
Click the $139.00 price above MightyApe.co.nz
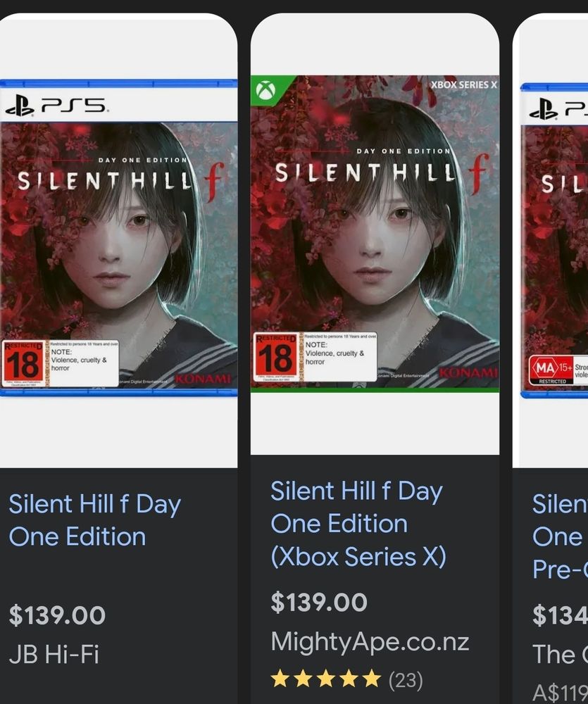pyautogui.click(x=319, y=603)
